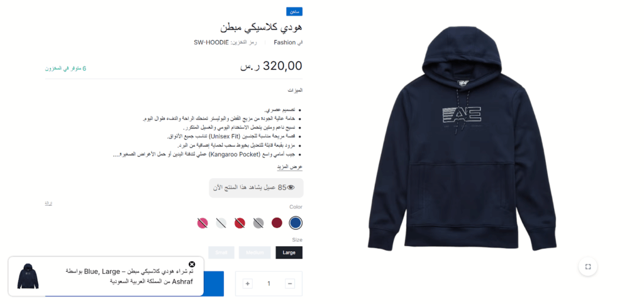Select the dark red color swatch
644x304 pixels.
point(277,223)
